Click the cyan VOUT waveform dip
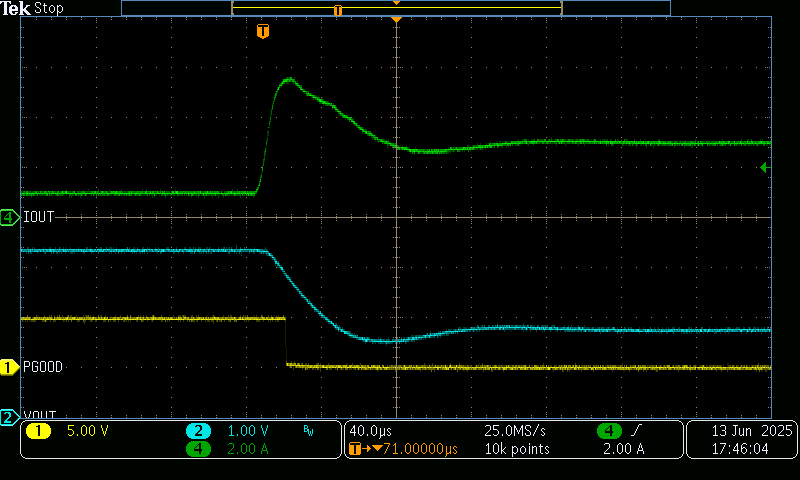800x480 pixels. (x=386, y=340)
